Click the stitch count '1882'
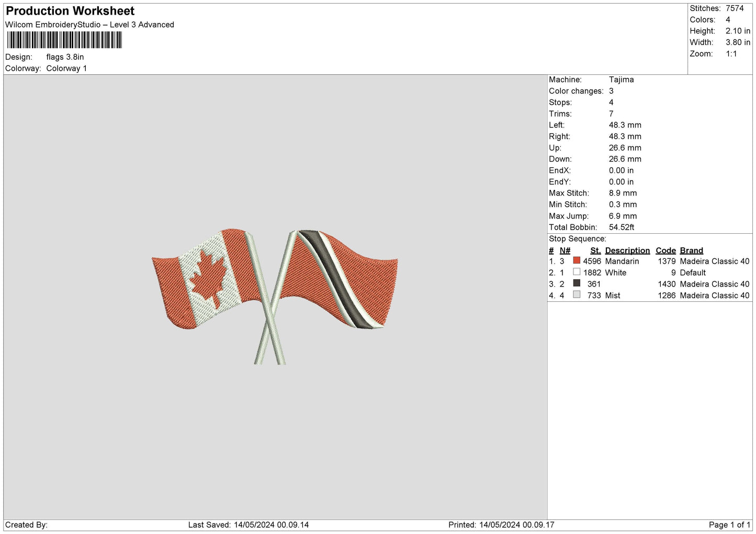 click(x=592, y=272)
